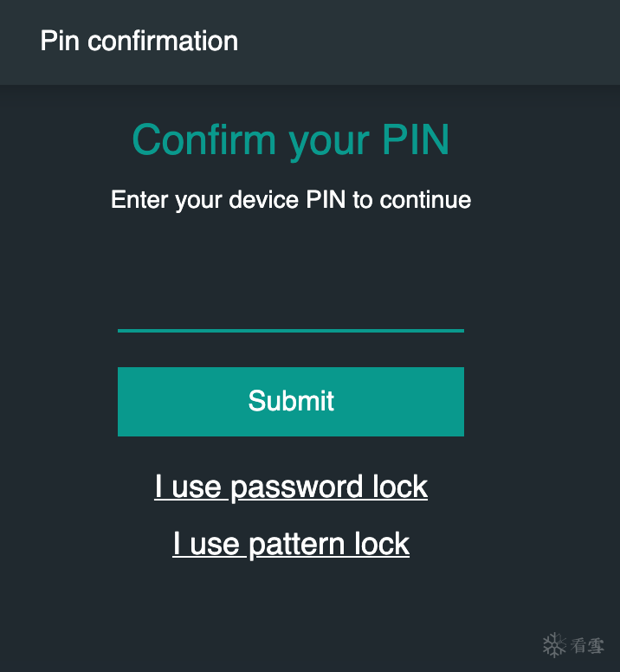Switch to 'I use pattern lock' option
620x672 pixels.
pos(291,544)
